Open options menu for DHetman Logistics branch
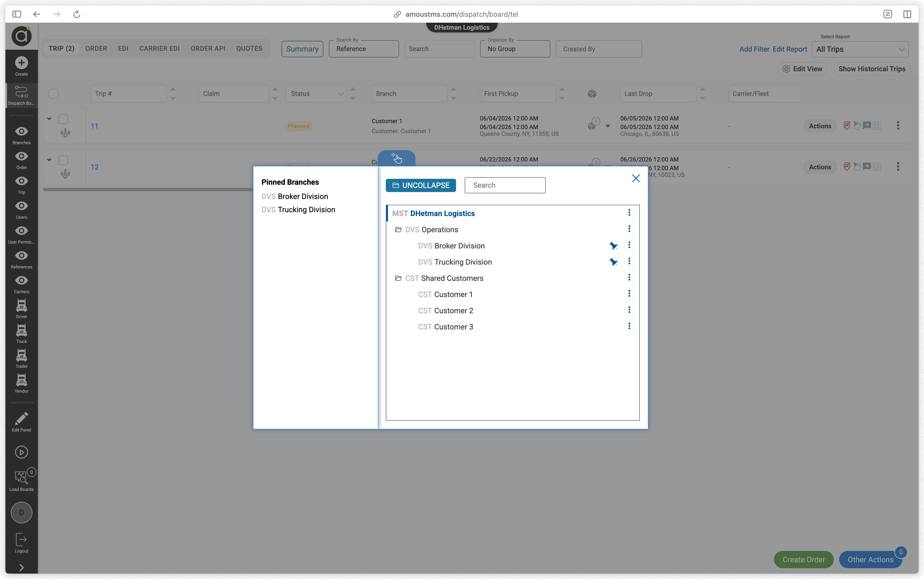Viewport: 924px width, 579px height. pos(629,213)
